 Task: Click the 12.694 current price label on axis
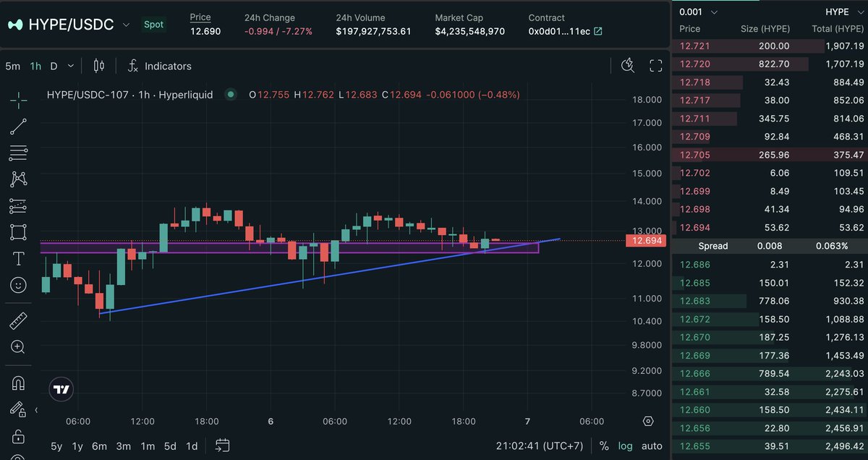click(x=647, y=241)
